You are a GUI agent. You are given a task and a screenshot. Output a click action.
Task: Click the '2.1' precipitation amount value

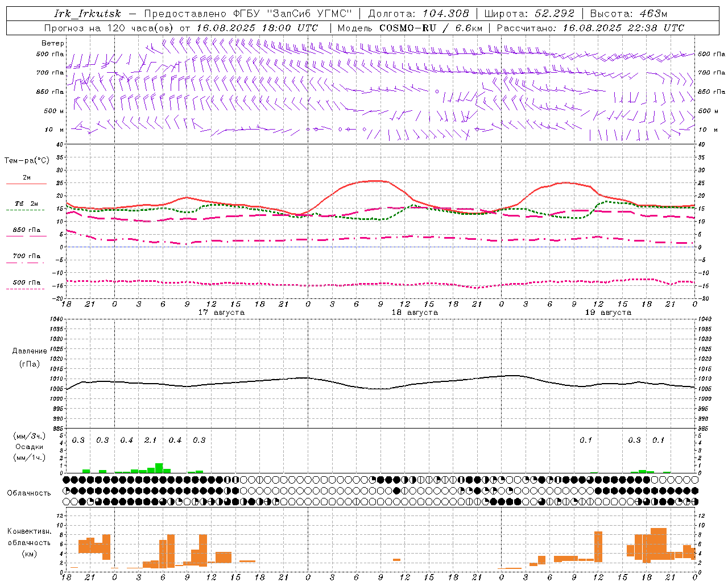tap(150, 440)
